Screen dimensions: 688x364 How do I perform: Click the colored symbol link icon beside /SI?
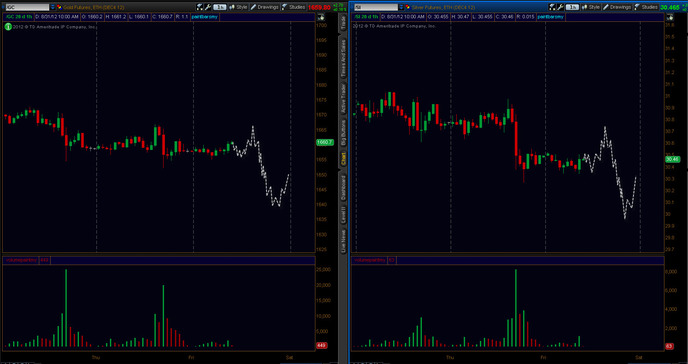408,7
